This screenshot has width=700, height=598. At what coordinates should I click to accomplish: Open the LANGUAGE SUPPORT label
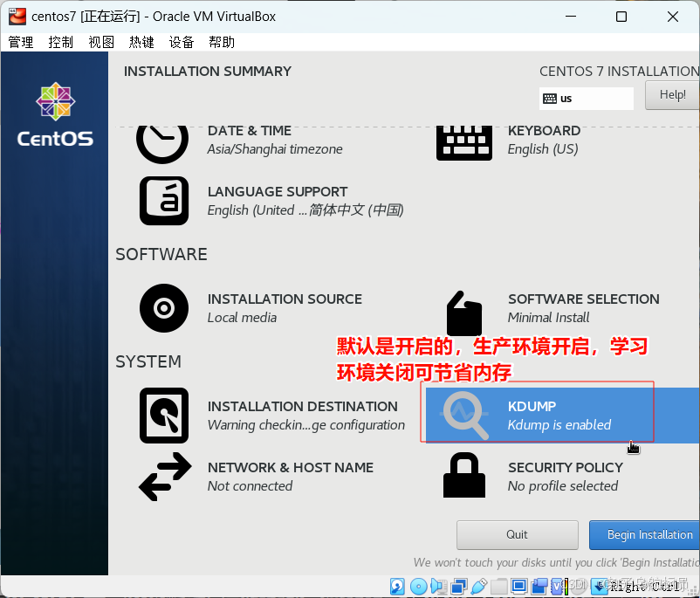pyautogui.click(x=278, y=191)
